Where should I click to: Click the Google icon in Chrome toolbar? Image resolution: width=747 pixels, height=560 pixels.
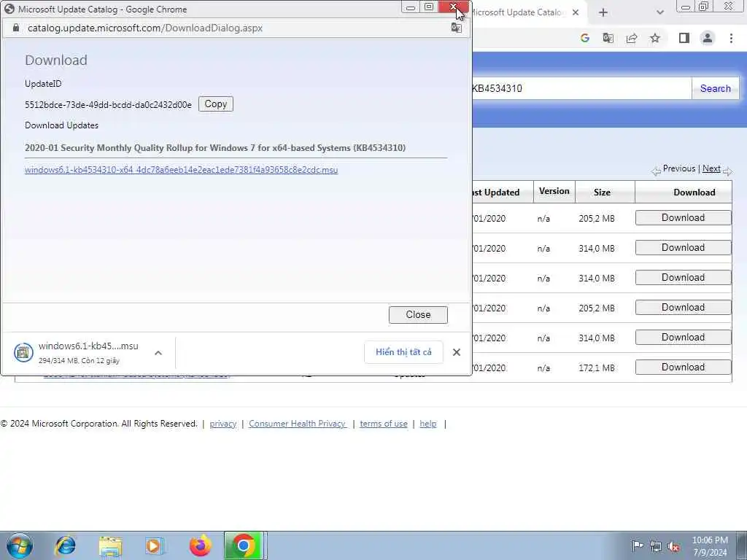(x=585, y=38)
